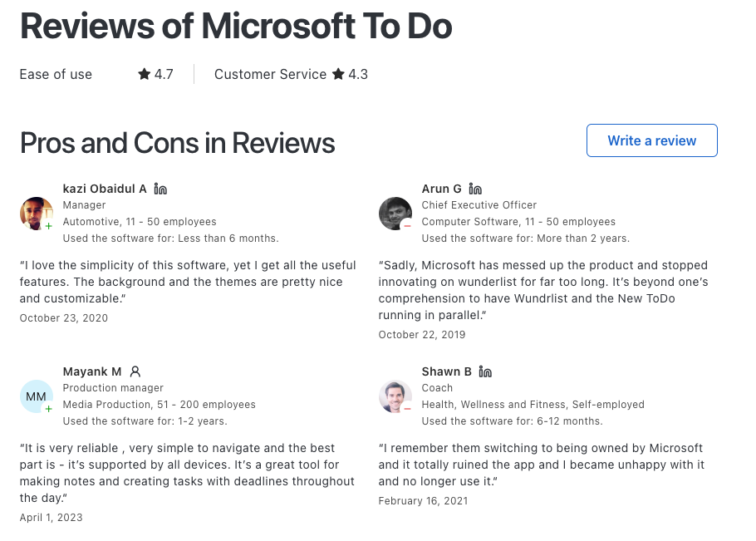Select reviewer name Mayank M
This screenshot has width=756, height=541.
click(x=92, y=371)
